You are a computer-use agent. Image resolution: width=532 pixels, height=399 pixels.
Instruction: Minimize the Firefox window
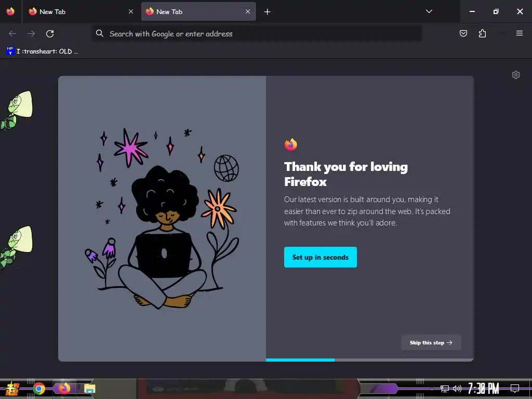click(472, 11)
